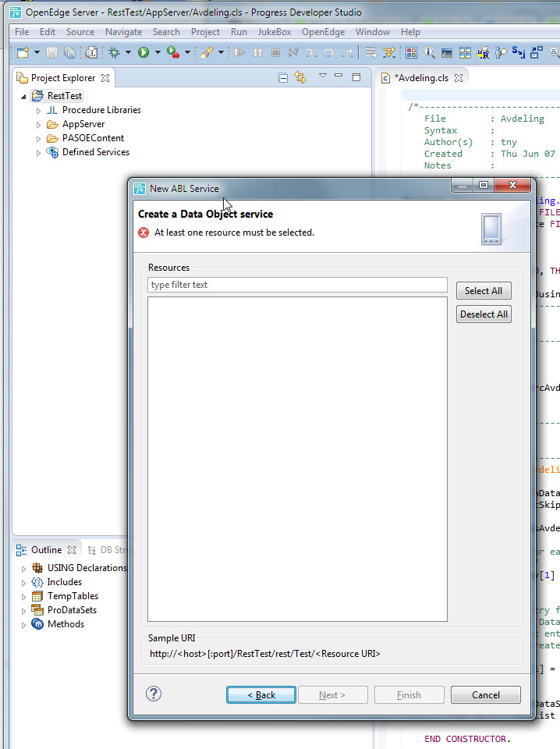Go Back in New ABL Service wizard

261,695
